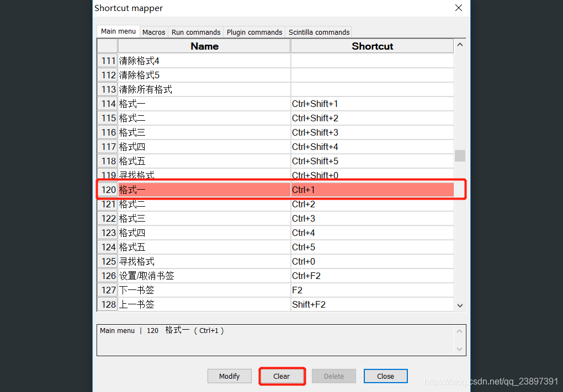563x392 pixels.
Task: Select the Shift+F2 shortcut cell
Action: click(x=373, y=304)
